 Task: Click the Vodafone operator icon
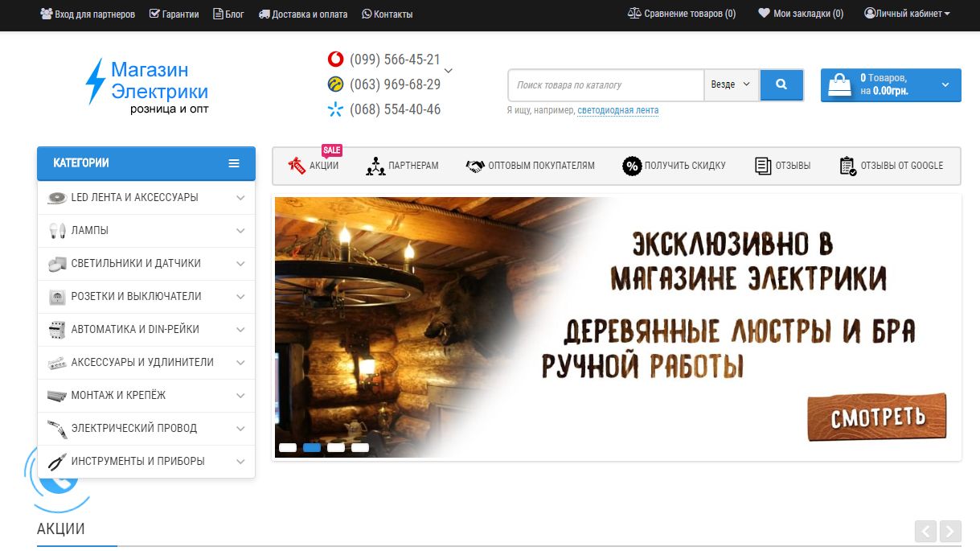click(335, 60)
